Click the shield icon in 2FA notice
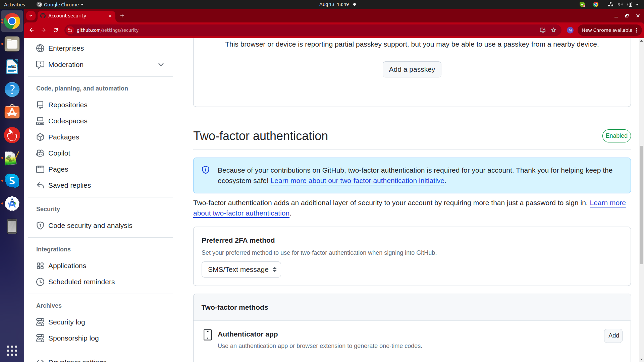Viewport: 644px width, 362px height. point(206,170)
